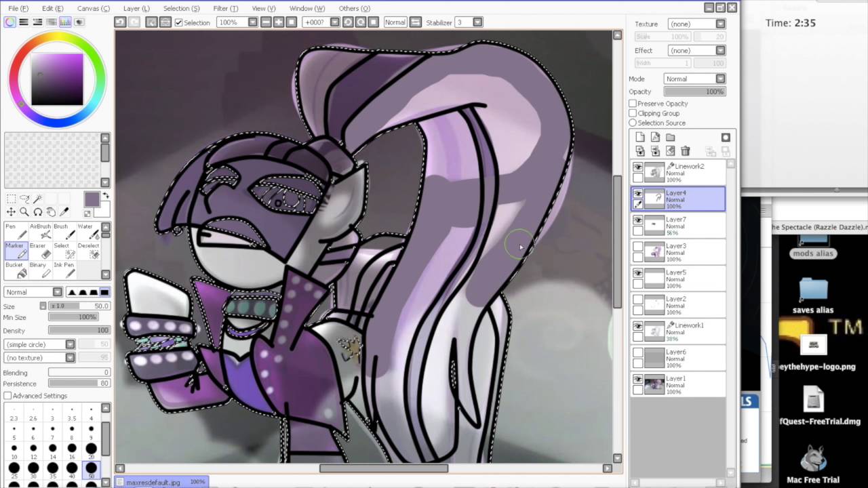
Task: Activate the rotate canvas tool
Action: tap(38, 212)
